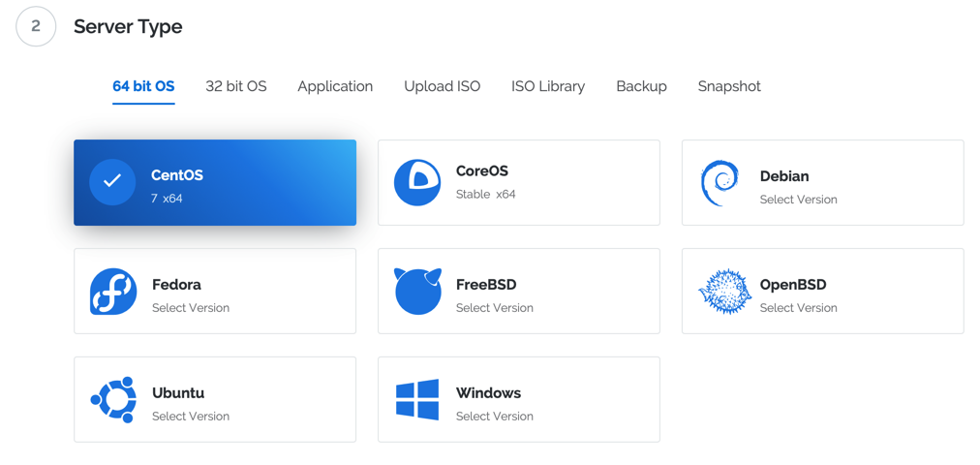Switch to the 64 bit OS tab

tap(143, 86)
